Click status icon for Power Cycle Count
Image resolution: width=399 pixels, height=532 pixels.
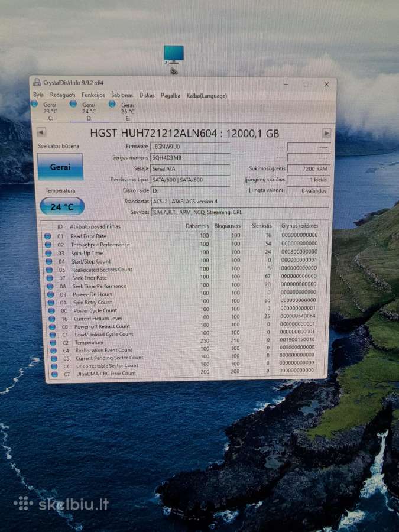[51, 311]
